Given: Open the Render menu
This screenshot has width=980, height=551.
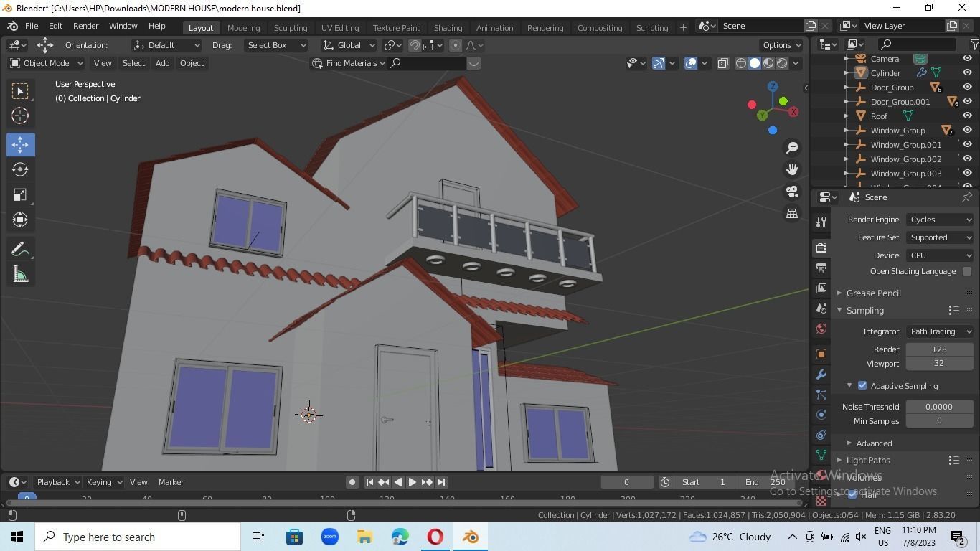Looking at the screenshot, I should click(85, 26).
